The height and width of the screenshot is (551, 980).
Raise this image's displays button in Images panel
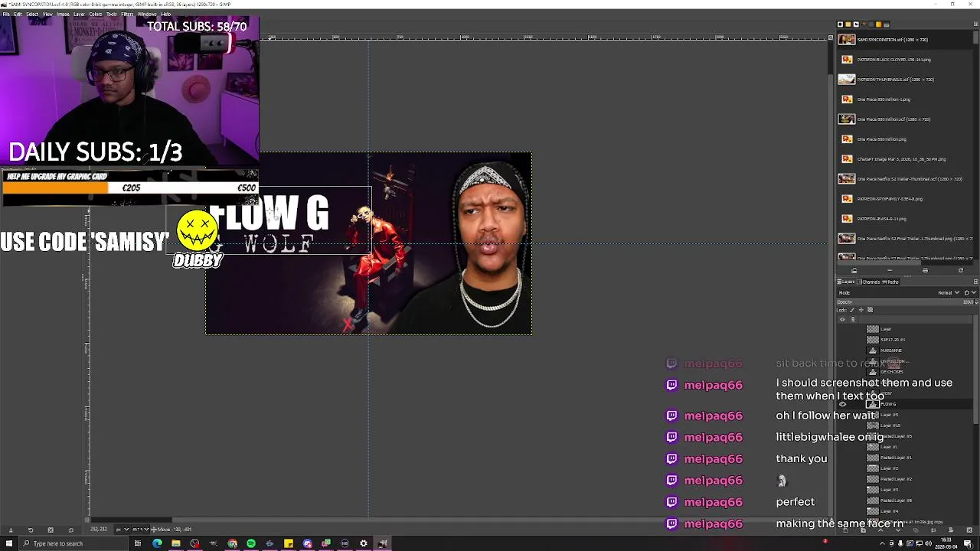(x=854, y=270)
